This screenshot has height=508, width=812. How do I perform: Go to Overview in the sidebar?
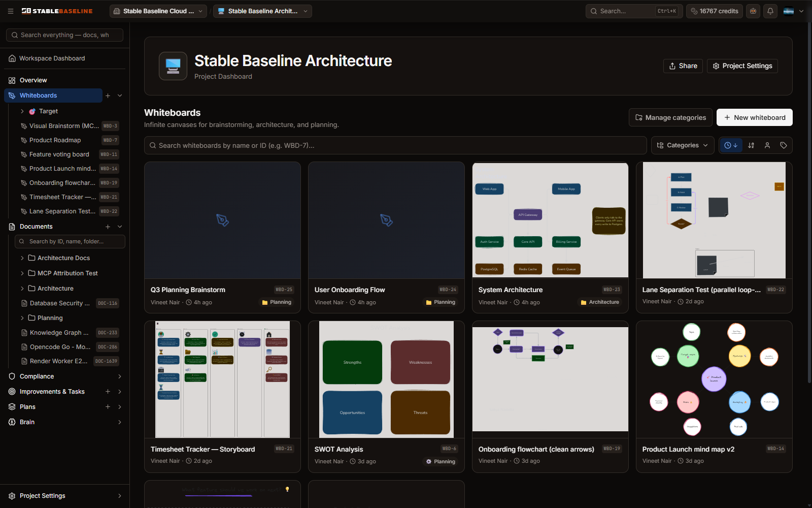pos(33,80)
